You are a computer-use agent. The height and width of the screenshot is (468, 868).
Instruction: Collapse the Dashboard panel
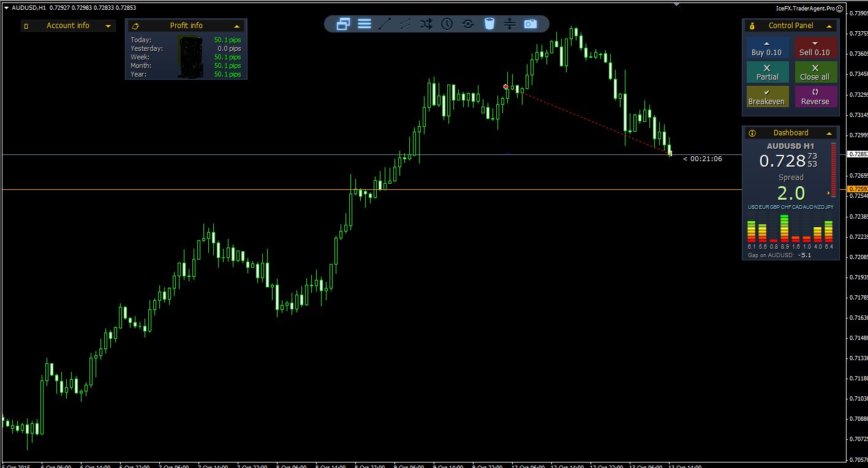point(829,133)
